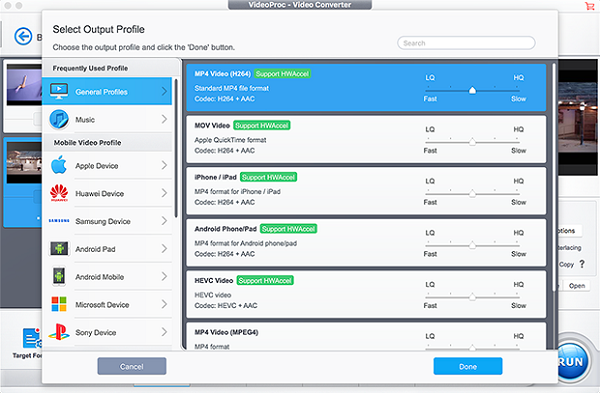Click the Open button behind dialog
600x393 pixels.
pyautogui.click(x=577, y=285)
